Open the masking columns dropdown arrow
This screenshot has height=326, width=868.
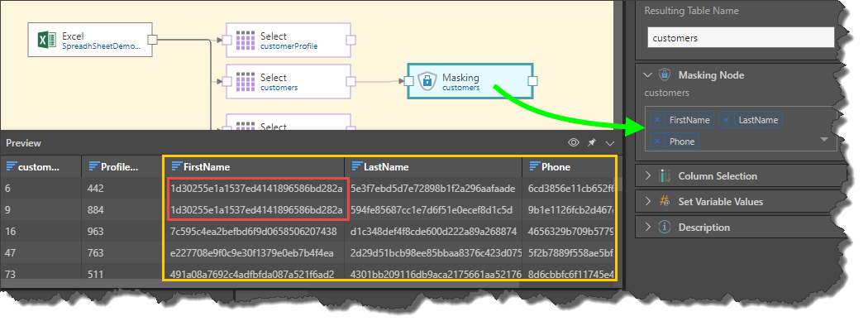pos(824,139)
